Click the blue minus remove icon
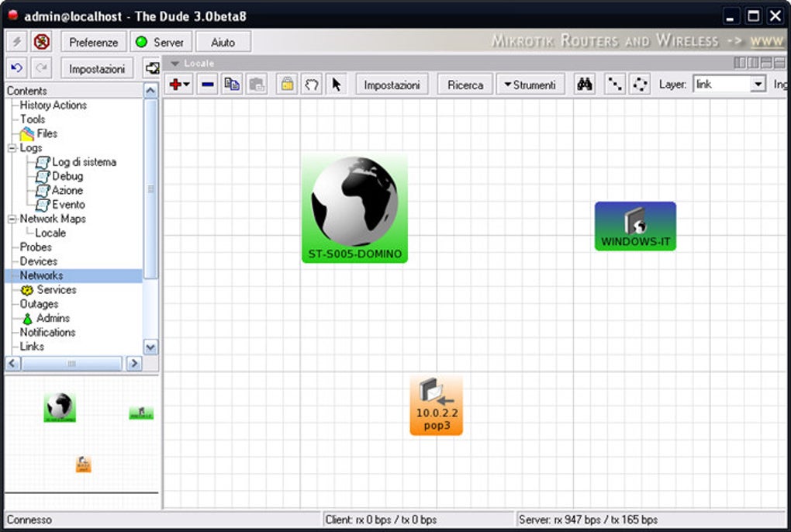The width and height of the screenshot is (791, 532). (207, 85)
